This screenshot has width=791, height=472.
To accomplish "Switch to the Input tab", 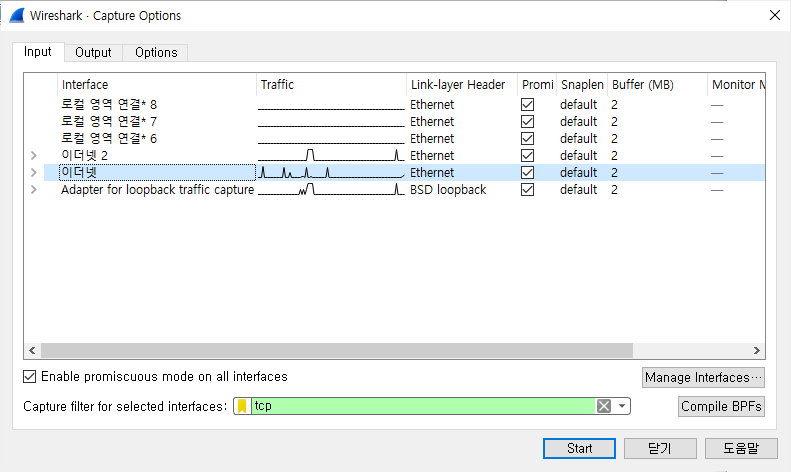I will 38,52.
